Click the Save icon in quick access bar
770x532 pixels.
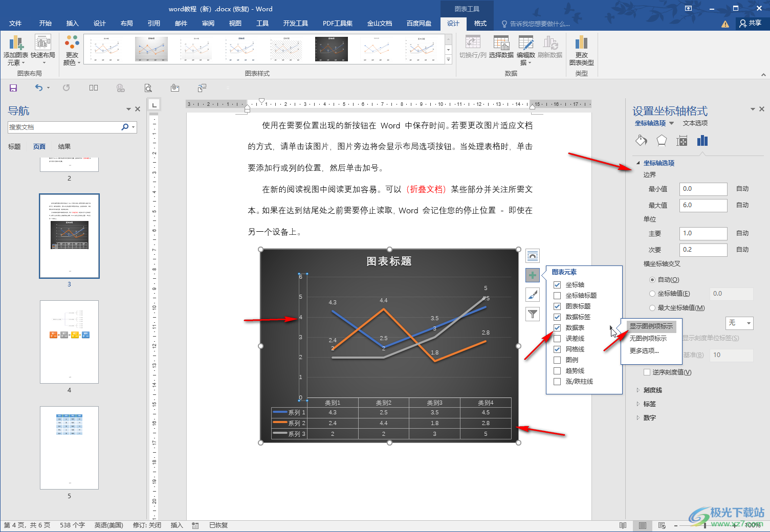click(13, 88)
